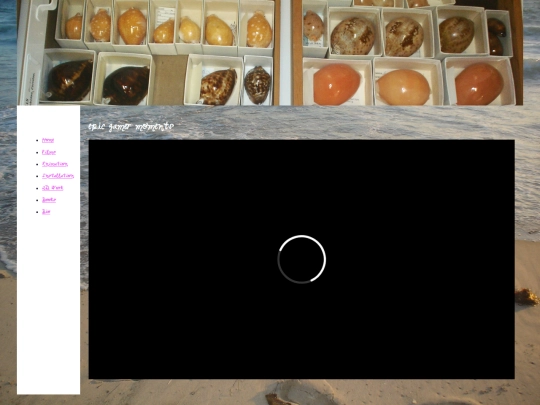Select the second dark brown glossy shell
The image size is (540, 405).
[x=126, y=85]
